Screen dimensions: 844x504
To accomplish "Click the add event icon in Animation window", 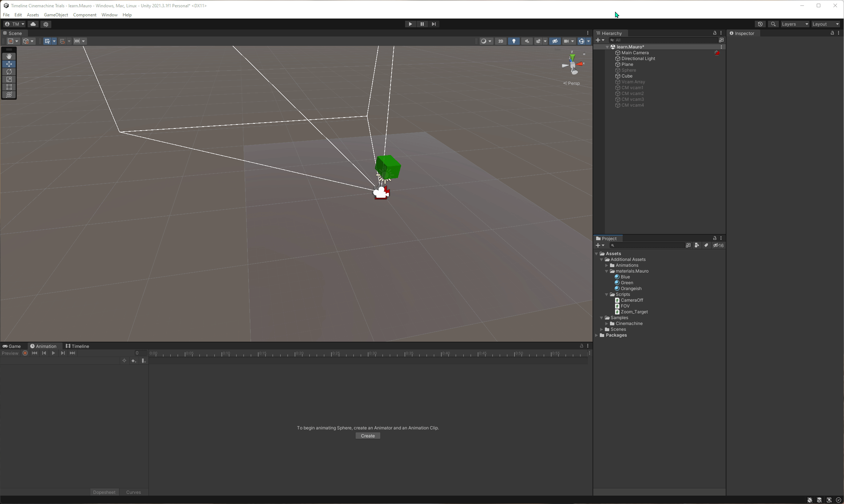I will [143, 361].
